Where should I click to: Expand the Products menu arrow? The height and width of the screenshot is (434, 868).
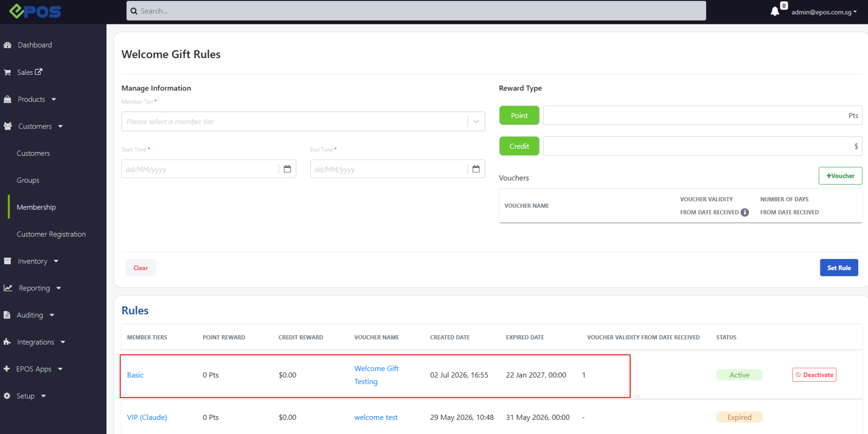coord(54,99)
